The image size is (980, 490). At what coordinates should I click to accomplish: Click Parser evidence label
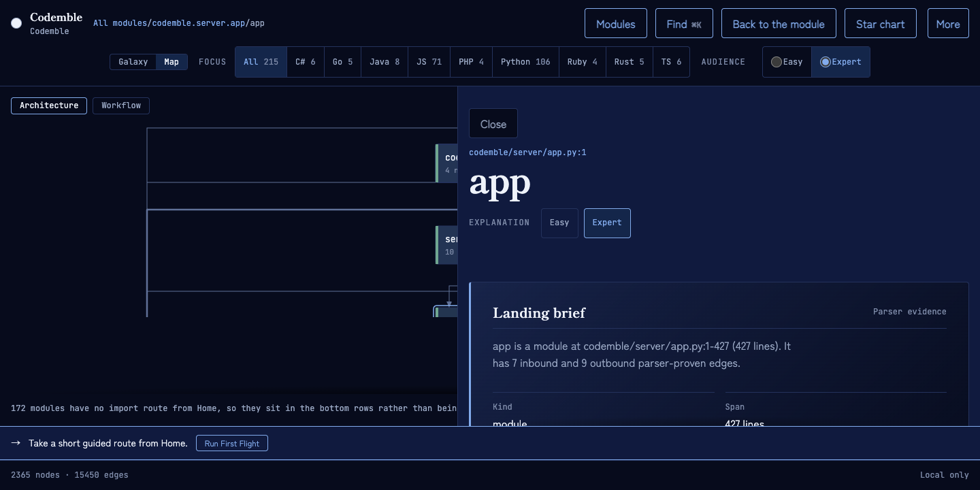pyautogui.click(x=909, y=312)
